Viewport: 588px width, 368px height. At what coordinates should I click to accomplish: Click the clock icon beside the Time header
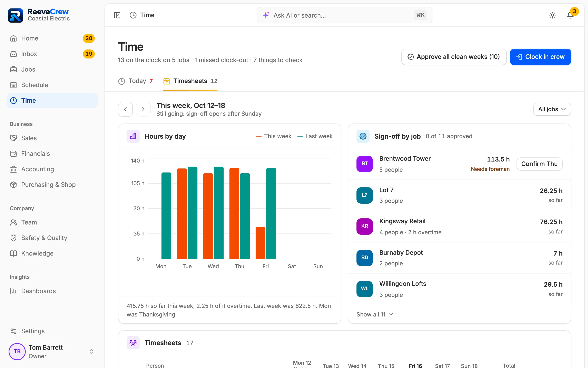pyautogui.click(x=133, y=15)
